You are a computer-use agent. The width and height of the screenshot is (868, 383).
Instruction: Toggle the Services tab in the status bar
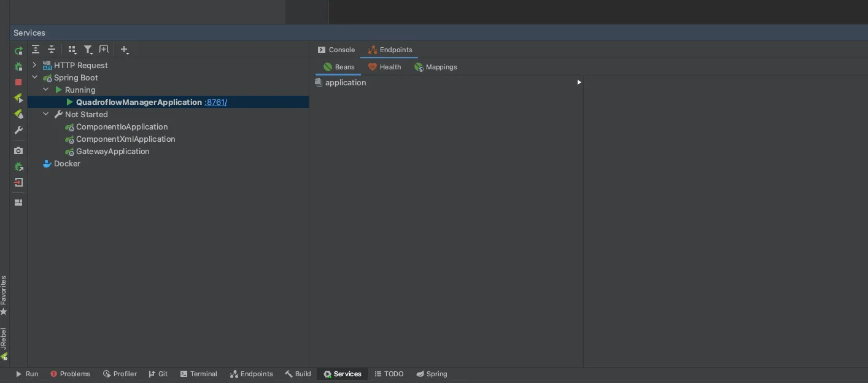pos(342,374)
